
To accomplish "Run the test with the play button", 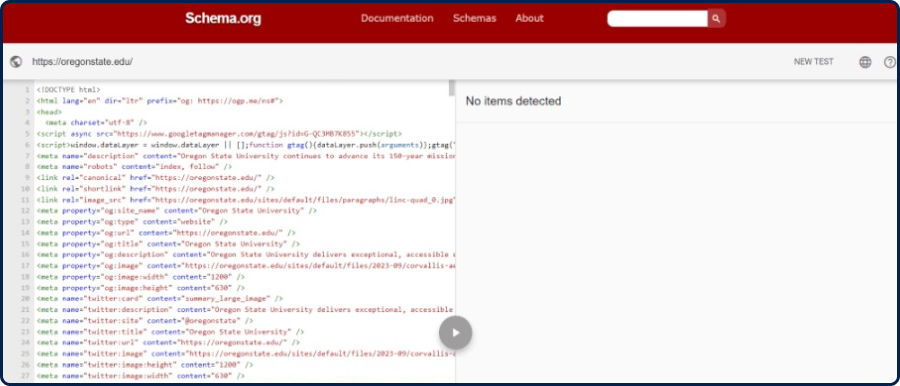I will coord(455,333).
